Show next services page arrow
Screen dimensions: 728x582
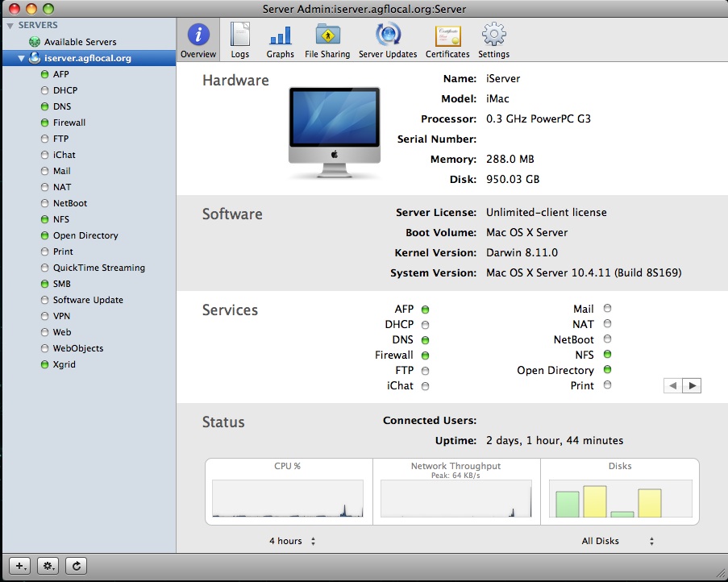[x=692, y=385]
